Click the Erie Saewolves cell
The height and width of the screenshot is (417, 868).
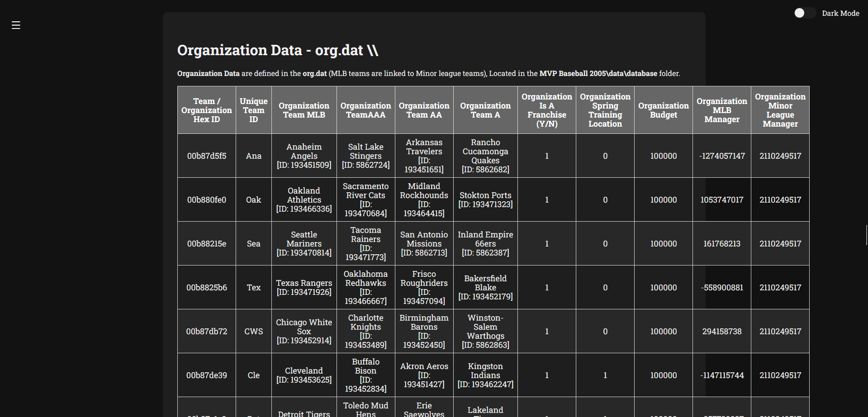pyautogui.click(x=424, y=408)
